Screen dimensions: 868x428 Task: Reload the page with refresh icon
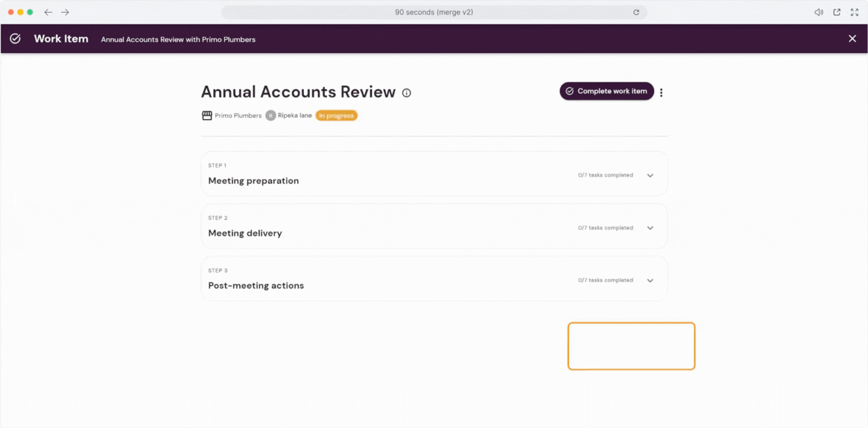tap(636, 12)
